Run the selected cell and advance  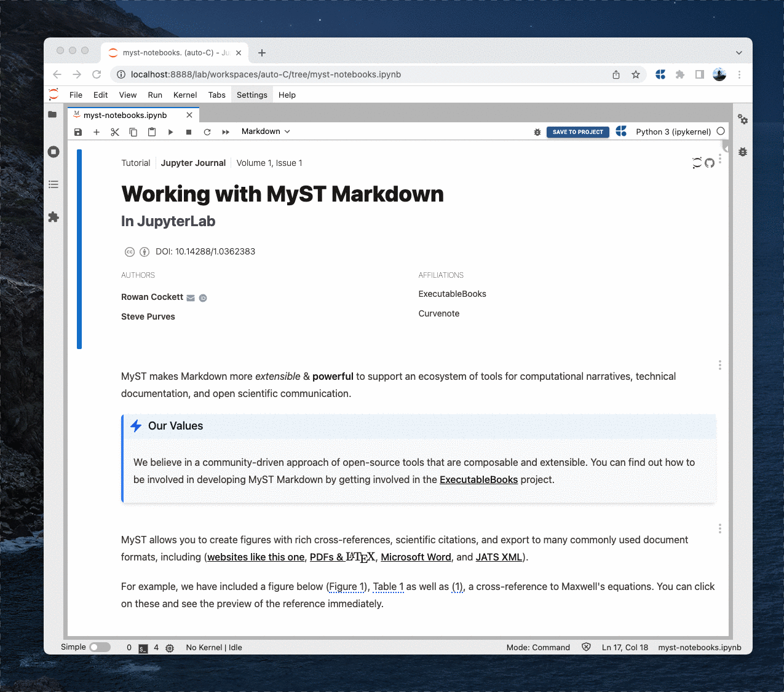(170, 132)
